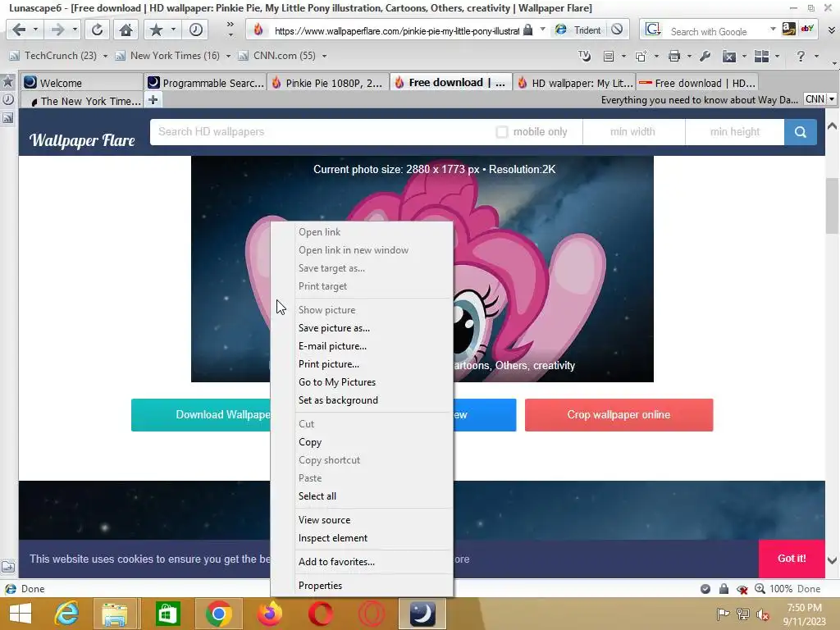Switch to Pinkie Pie 1080P tab
The height and width of the screenshot is (630, 840).
click(x=328, y=83)
